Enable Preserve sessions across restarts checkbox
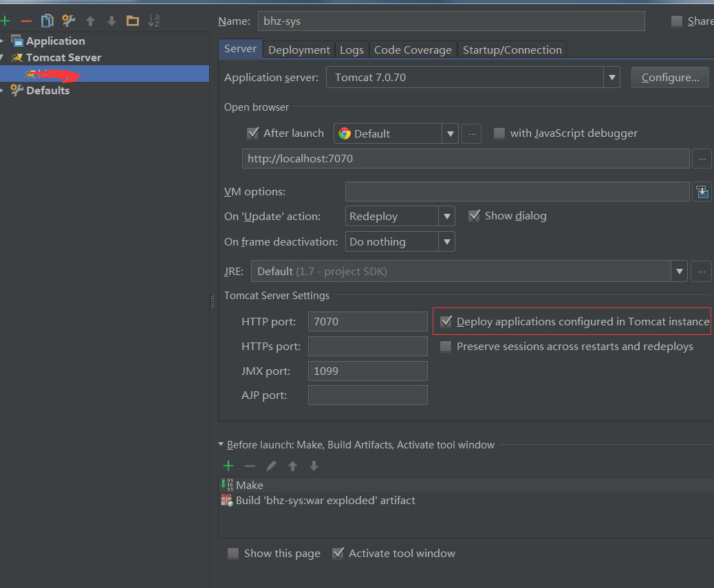714x588 pixels. [x=446, y=347]
